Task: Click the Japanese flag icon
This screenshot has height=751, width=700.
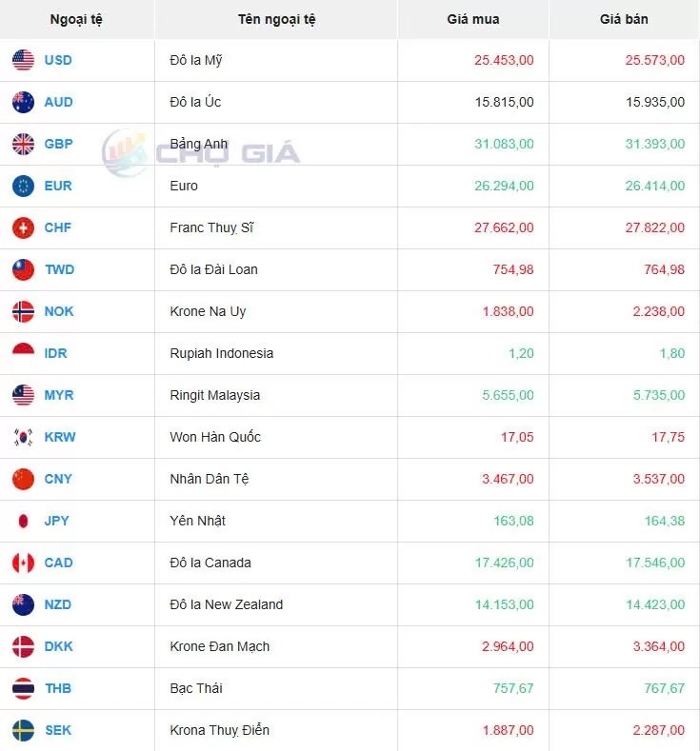Action: coord(24,521)
